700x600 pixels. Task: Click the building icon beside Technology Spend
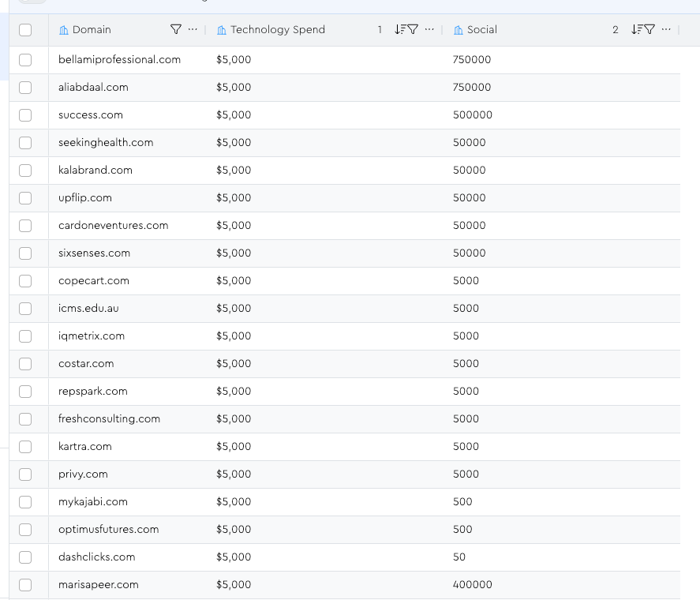[x=222, y=30]
